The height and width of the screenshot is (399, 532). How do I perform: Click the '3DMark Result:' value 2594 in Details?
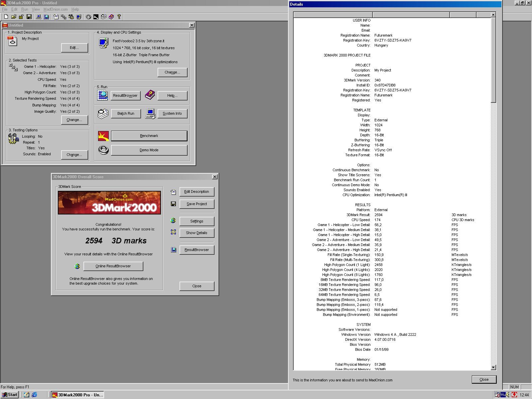pos(378,215)
